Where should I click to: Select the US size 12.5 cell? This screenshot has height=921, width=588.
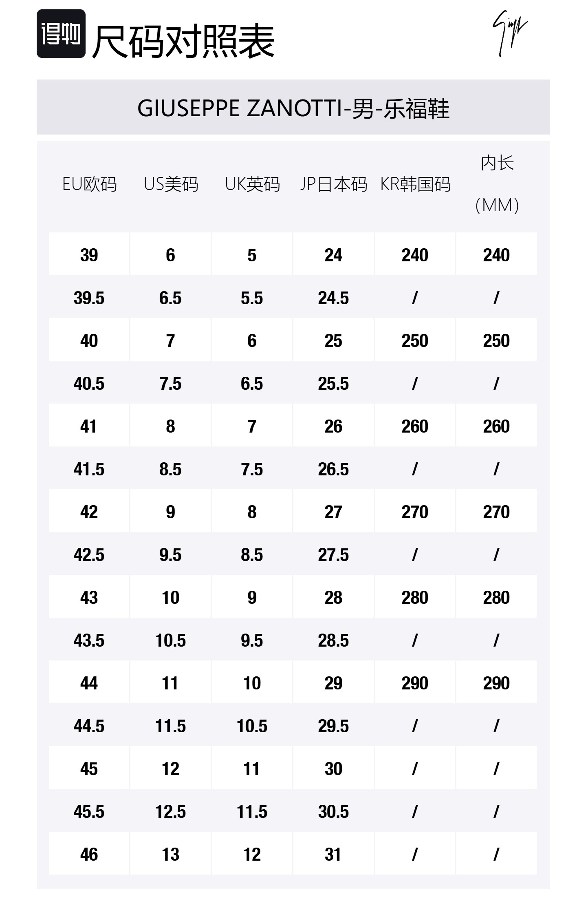171,811
